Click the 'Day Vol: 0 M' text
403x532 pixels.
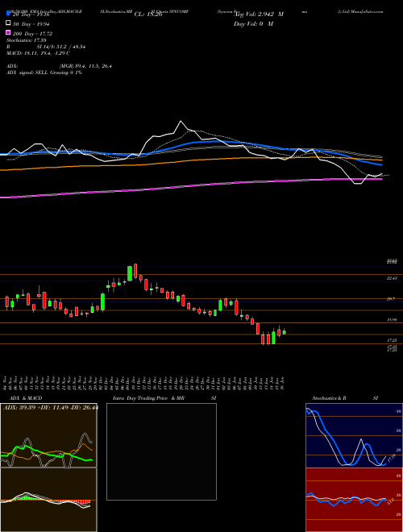point(253,23)
